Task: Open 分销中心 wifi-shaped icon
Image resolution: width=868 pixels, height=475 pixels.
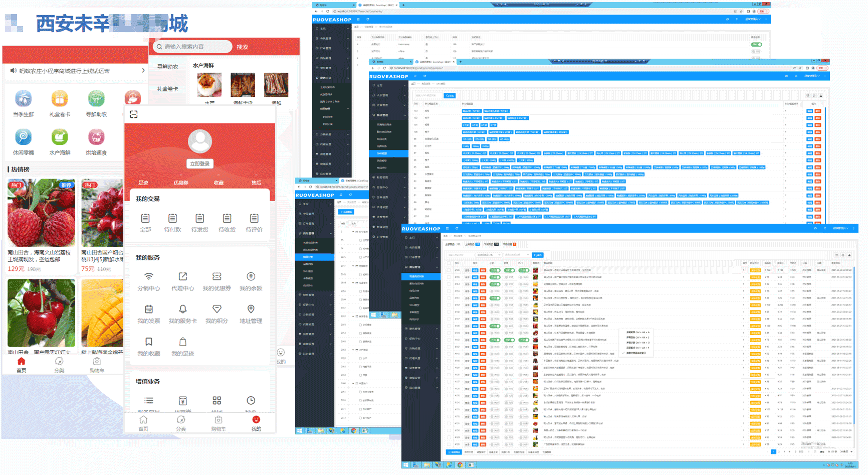Action: (x=149, y=277)
